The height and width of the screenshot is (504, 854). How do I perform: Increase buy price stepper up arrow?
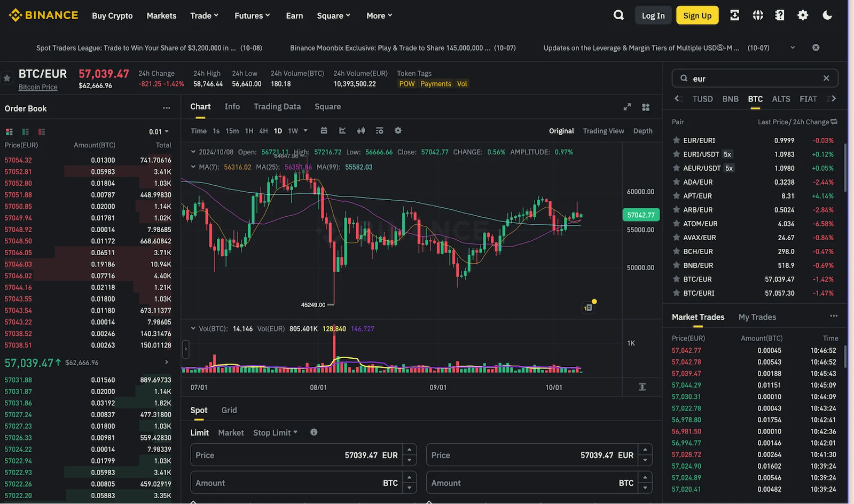click(x=410, y=450)
